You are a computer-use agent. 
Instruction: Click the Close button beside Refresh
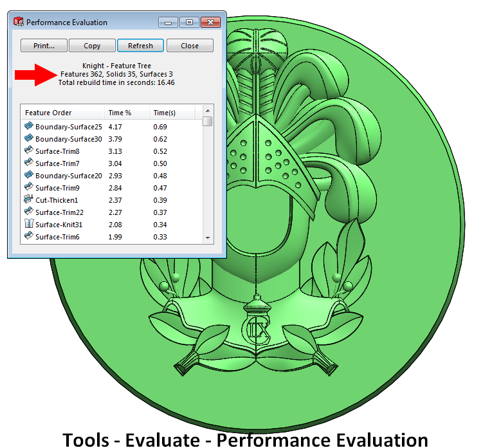[190, 46]
